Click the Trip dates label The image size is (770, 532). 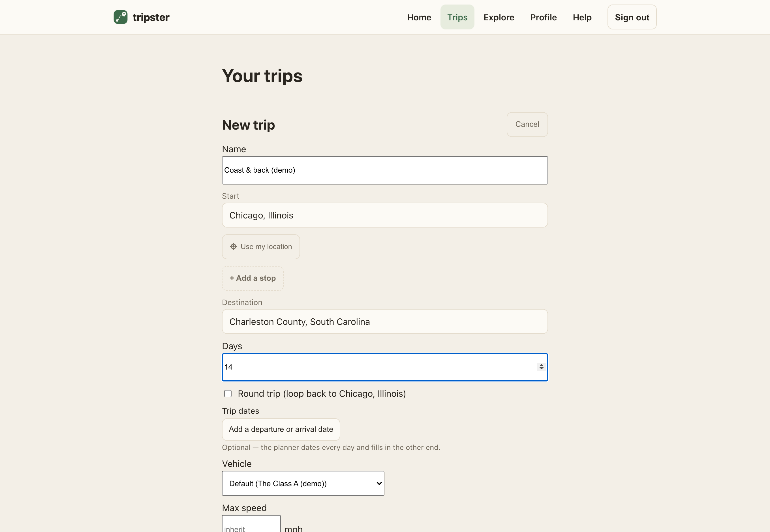tap(240, 411)
